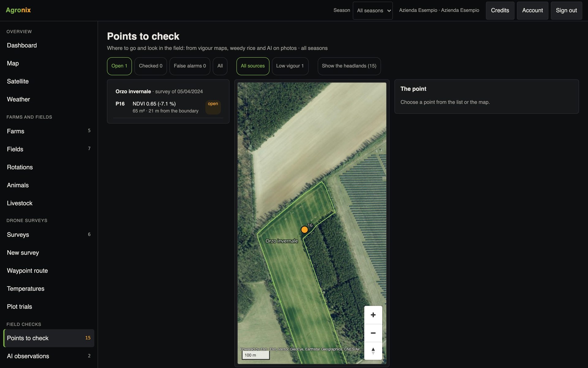Go to Rotations
588x368 pixels.
[x=49, y=167]
